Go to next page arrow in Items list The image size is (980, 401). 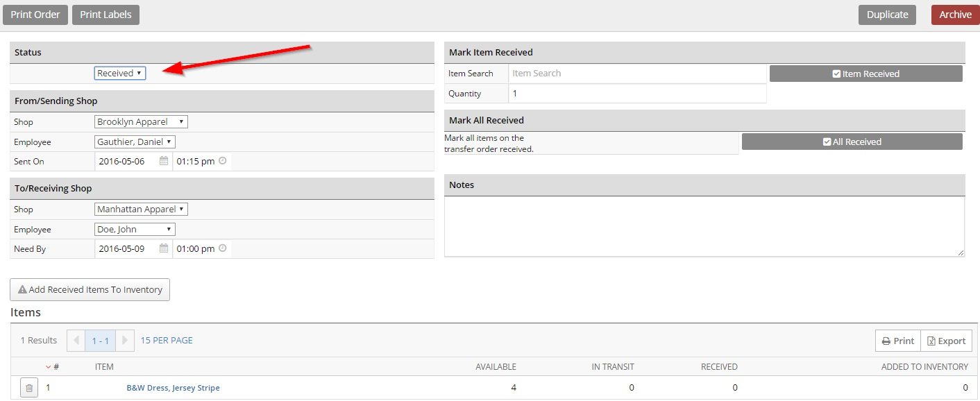point(125,341)
